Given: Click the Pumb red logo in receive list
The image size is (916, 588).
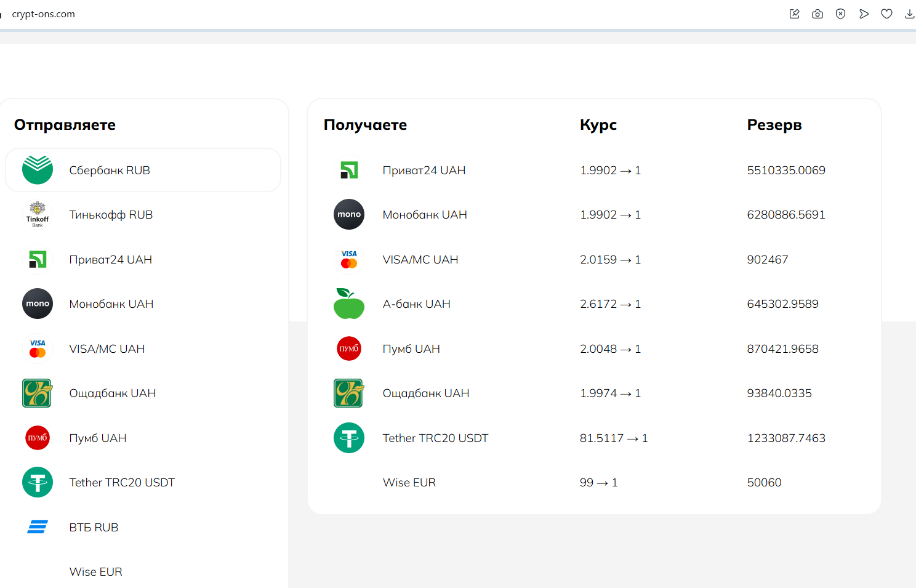Looking at the screenshot, I should click(x=349, y=348).
